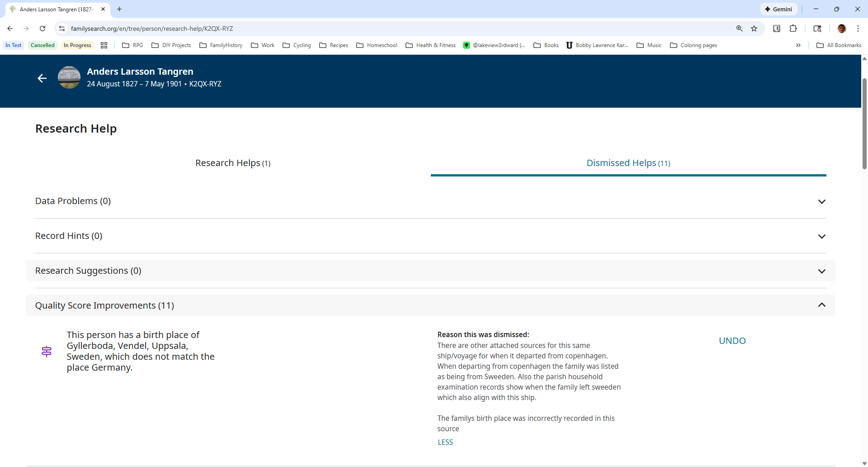Open the All Bookmarks folder

(839, 45)
